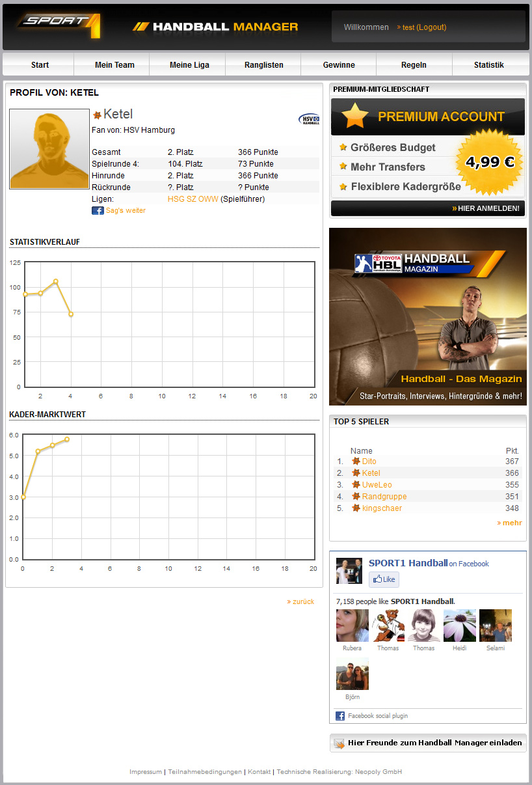The width and height of the screenshot is (532, 785).
Task: Click the Toyota HBL logo in the banner
Action: coord(378,263)
